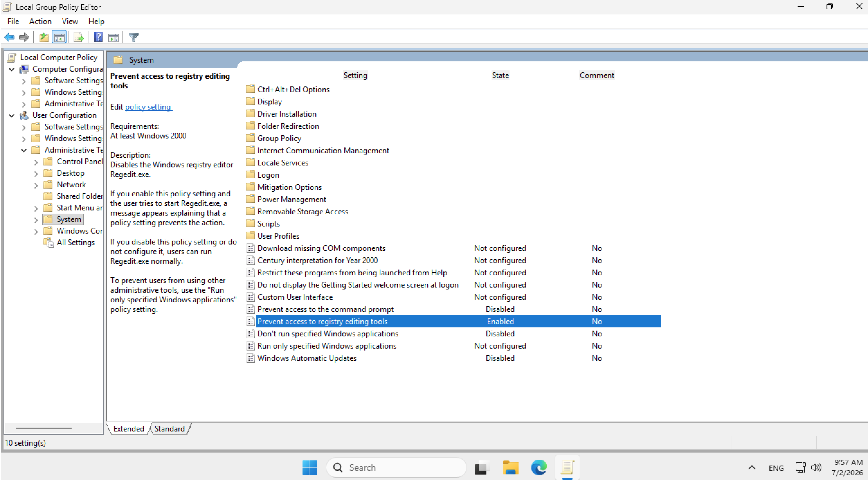Image resolution: width=868 pixels, height=480 pixels.
Task: Expand the Control Panel tree folder
Action: pos(36,162)
